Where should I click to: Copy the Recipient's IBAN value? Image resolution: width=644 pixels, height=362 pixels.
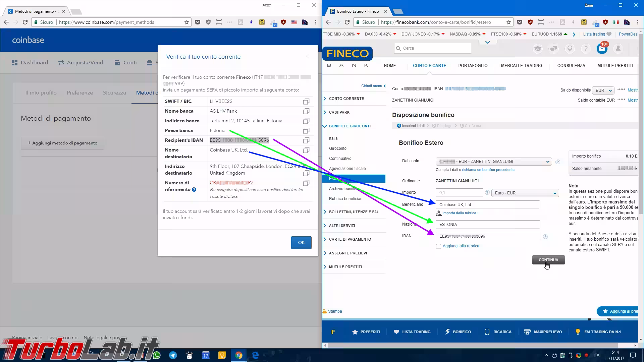(x=306, y=140)
